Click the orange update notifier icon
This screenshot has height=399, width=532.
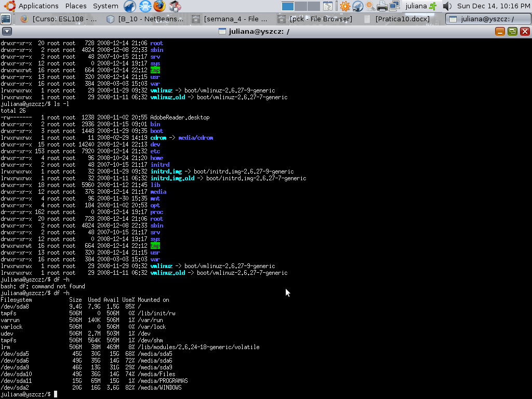pyautogui.click(x=345, y=6)
